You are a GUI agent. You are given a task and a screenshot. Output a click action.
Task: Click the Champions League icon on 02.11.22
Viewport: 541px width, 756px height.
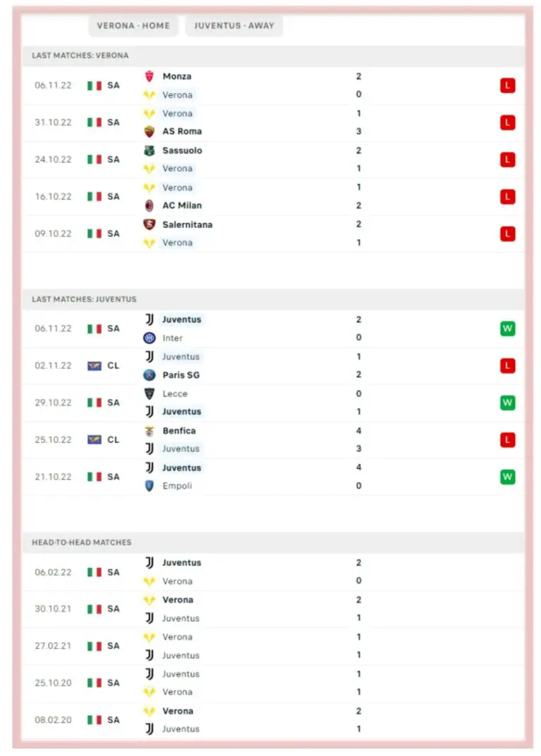[94, 366]
